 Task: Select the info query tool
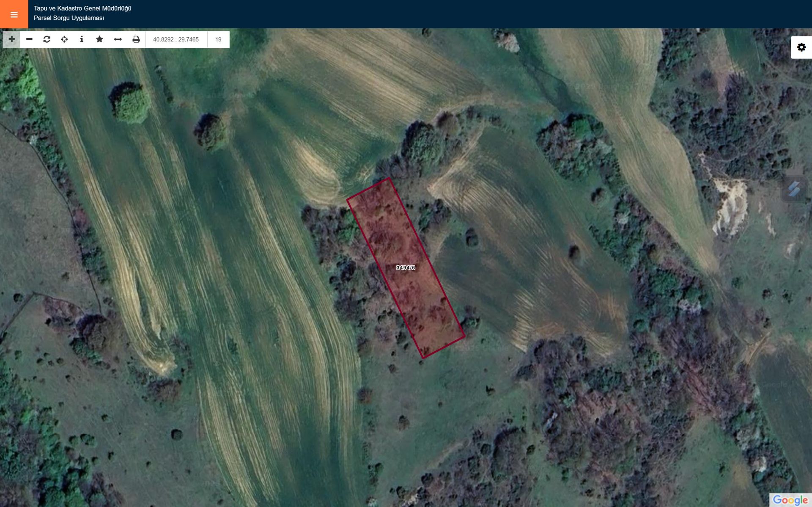coord(82,39)
